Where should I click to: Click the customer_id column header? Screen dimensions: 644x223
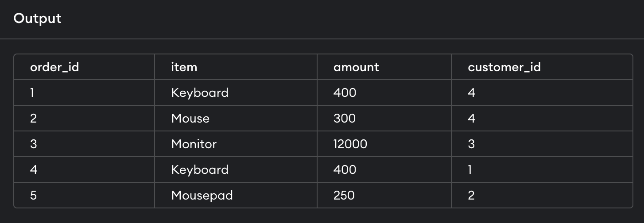(504, 67)
